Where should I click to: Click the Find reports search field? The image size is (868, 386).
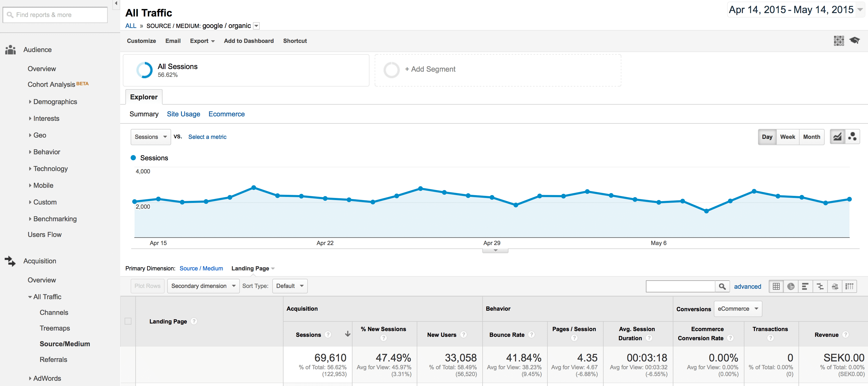pos(55,15)
